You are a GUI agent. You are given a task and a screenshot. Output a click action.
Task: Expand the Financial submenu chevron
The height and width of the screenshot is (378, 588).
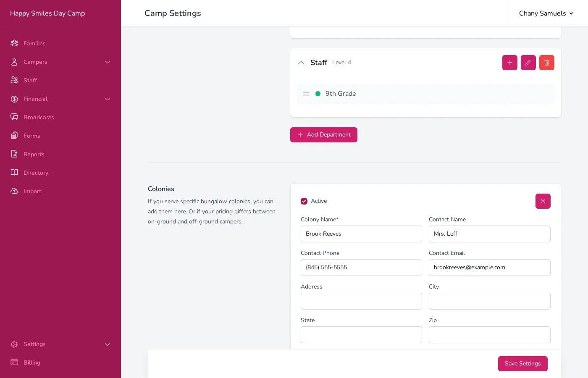108,99
